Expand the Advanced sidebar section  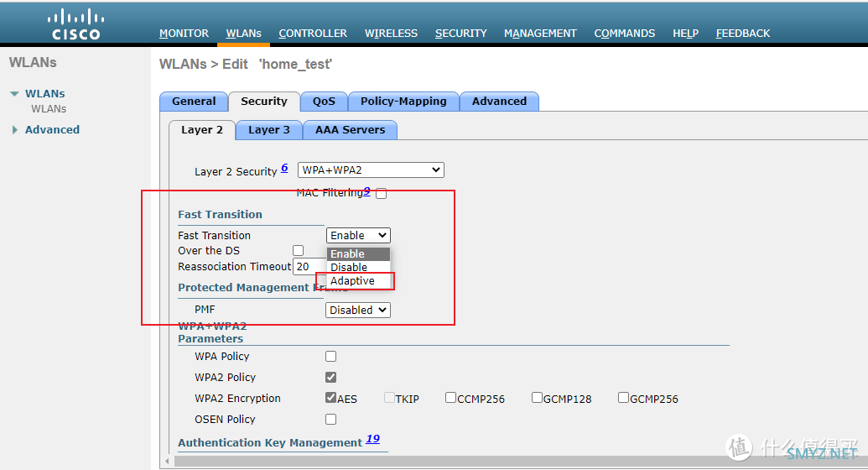coord(14,130)
